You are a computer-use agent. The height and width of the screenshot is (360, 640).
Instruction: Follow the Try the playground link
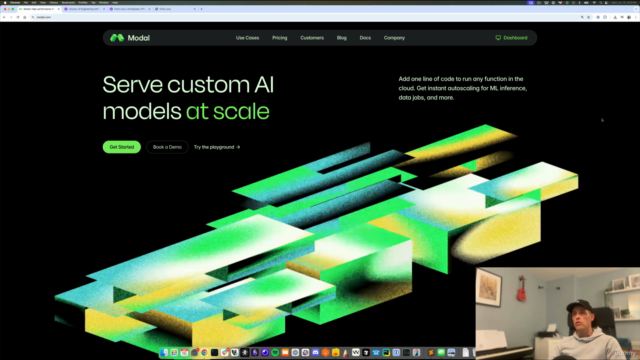pos(217,147)
